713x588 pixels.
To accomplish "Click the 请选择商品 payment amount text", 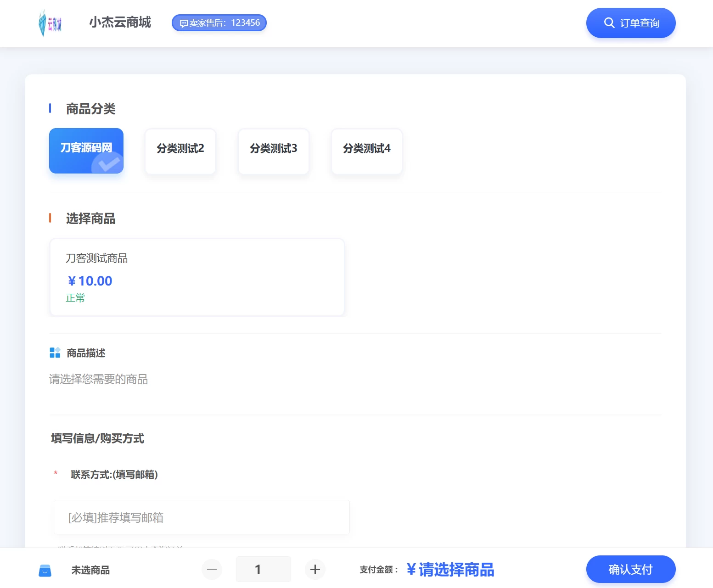I will tap(449, 569).
